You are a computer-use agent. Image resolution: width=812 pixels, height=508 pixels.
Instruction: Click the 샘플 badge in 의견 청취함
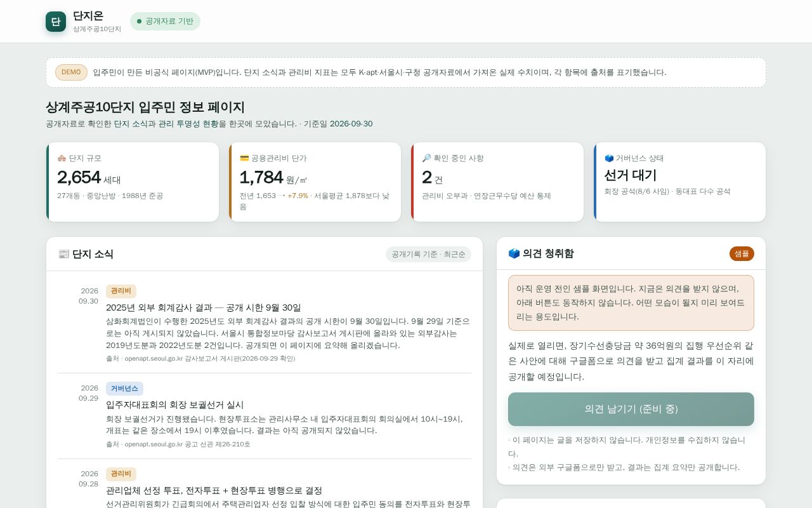[742, 253]
